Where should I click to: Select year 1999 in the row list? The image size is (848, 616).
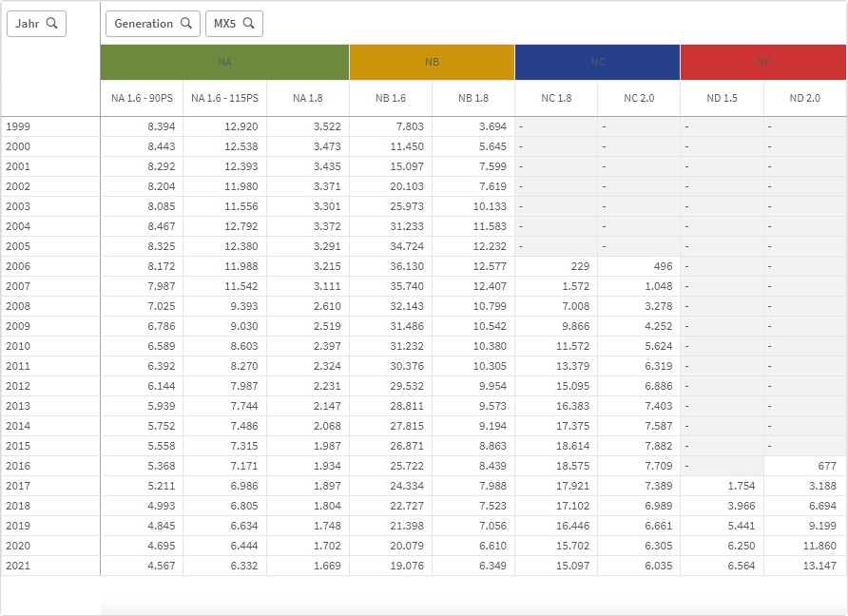click(x=18, y=126)
